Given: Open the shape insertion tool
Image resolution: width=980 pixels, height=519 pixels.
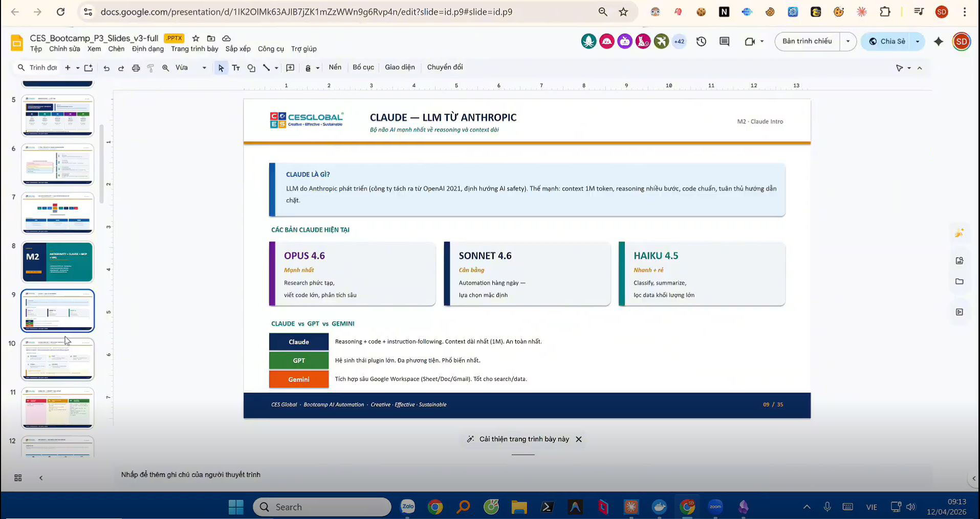Looking at the screenshot, I should coord(251,67).
